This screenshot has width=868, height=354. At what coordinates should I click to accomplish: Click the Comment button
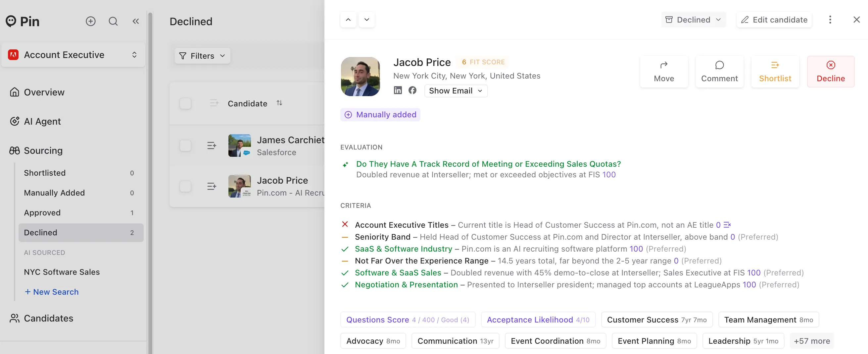719,72
